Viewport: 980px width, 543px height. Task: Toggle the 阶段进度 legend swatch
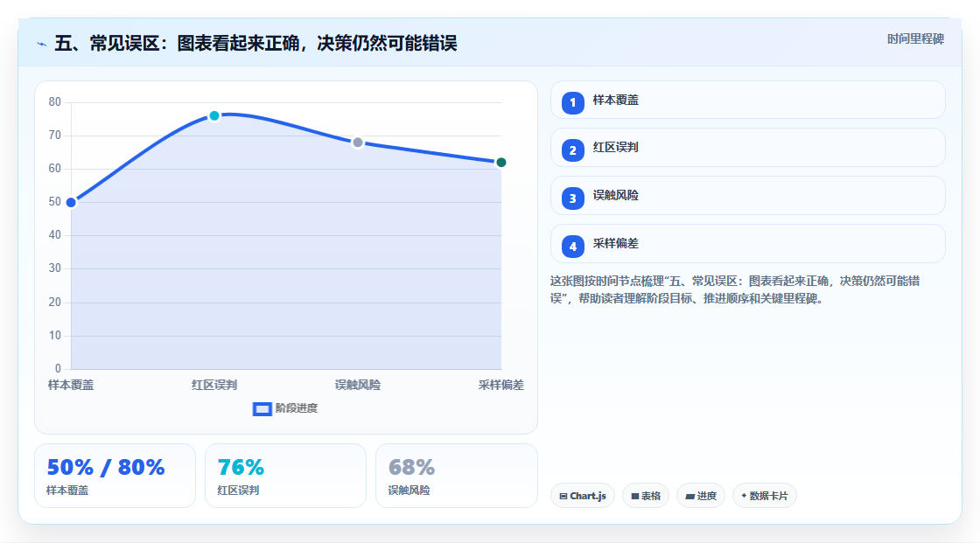pyautogui.click(x=262, y=408)
